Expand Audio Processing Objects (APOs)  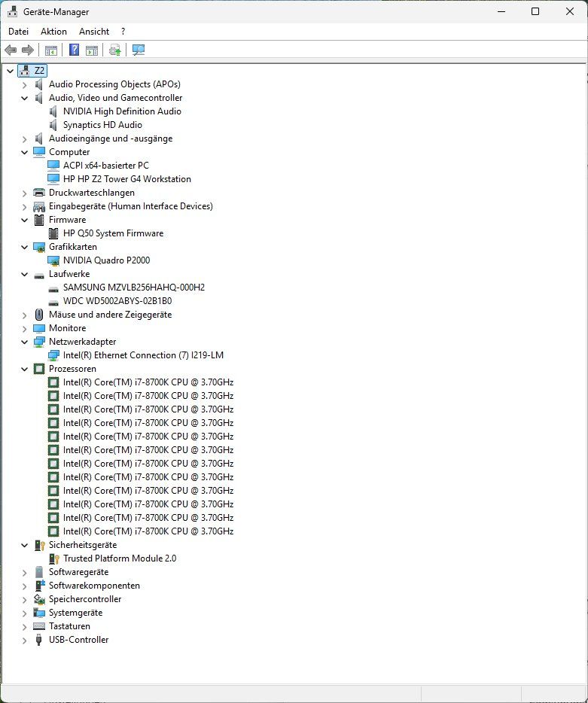25,84
